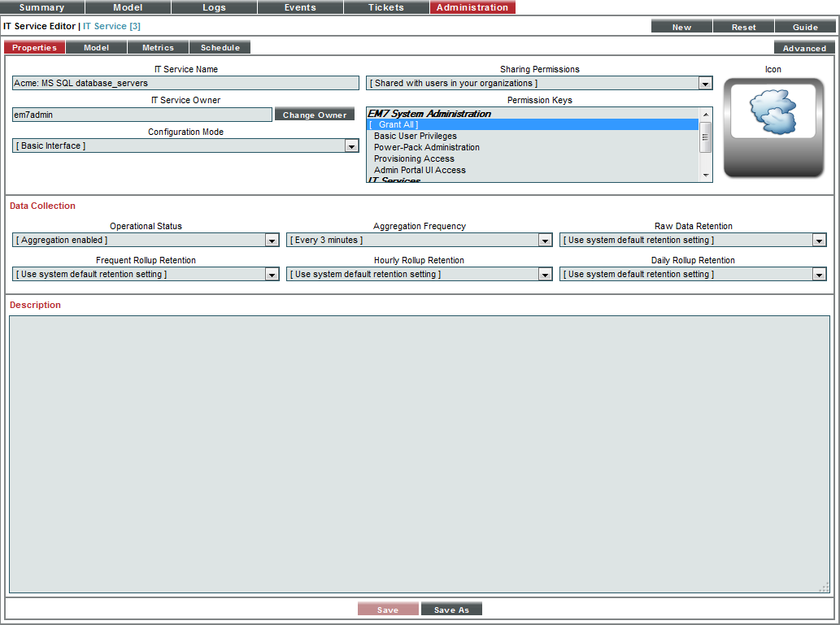Open the Administration tab
The width and height of the screenshot is (840, 625).
pyautogui.click(x=472, y=7)
